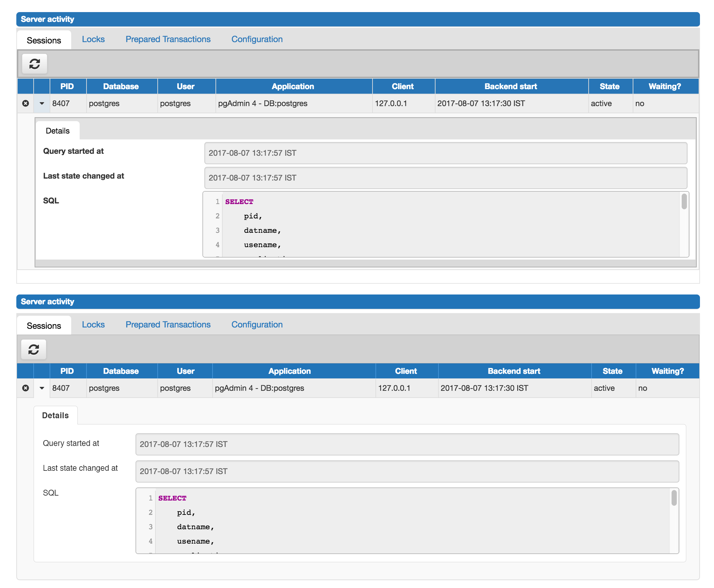Select Details tab in top panel

pos(57,131)
